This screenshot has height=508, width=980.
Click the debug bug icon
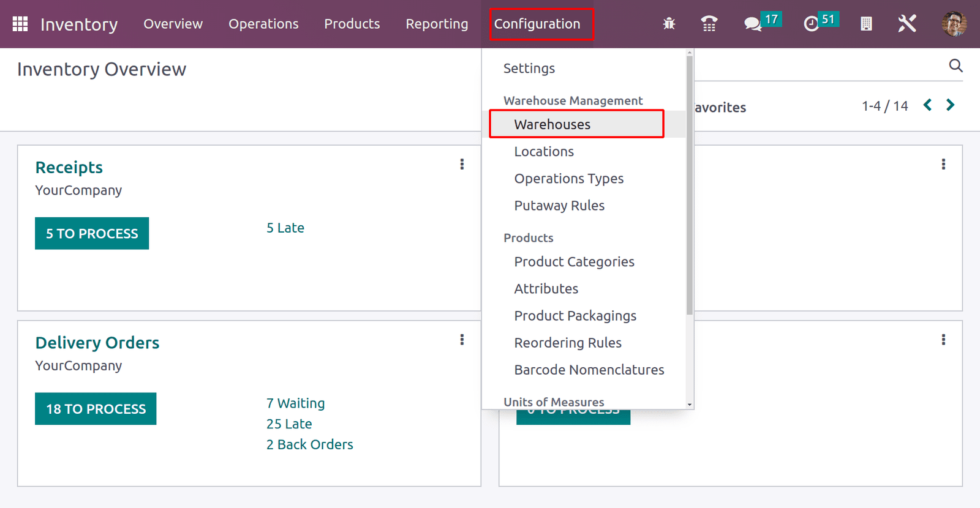pyautogui.click(x=669, y=24)
